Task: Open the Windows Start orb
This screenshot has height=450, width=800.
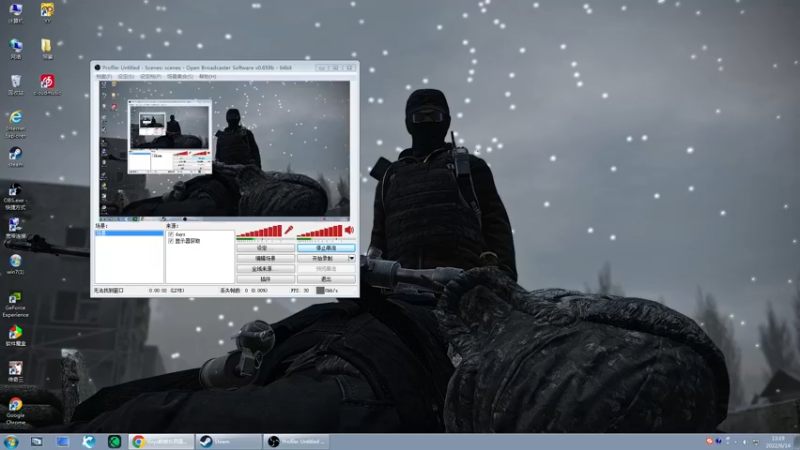Action: pyautogui.click(x=11, y=442)
